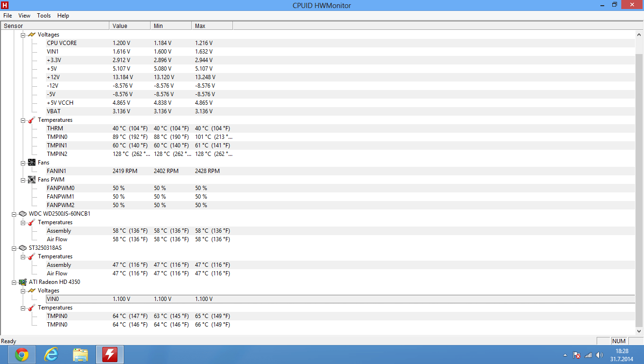Click the HWMonitor lightning icon in the taskbar
This screenshot has height=364, width=644.
coord(110,355)
